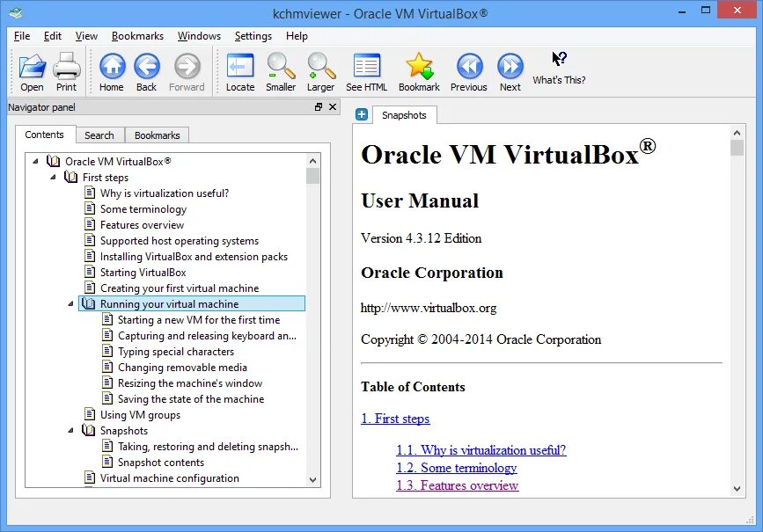Click the kchmviewer title bar app icon

[15, 13]
